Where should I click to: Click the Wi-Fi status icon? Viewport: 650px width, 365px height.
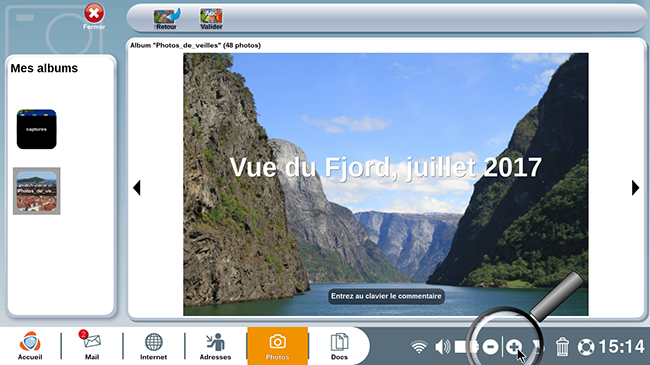(419, 347)
